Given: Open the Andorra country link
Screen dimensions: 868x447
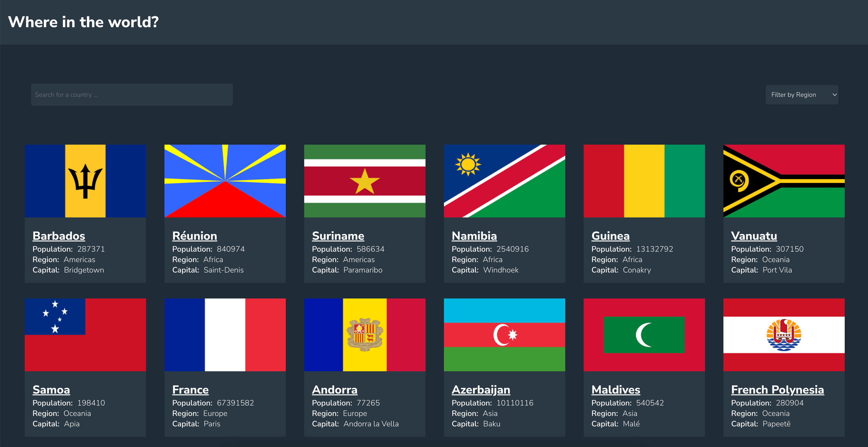Looking at the screenshot, I should click(335, 389).
